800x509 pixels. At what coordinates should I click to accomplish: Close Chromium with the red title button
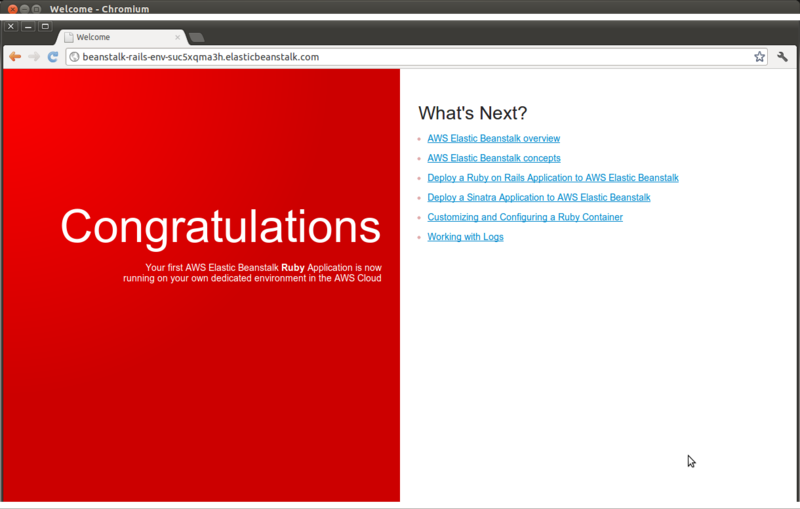[x=13, y=9]
